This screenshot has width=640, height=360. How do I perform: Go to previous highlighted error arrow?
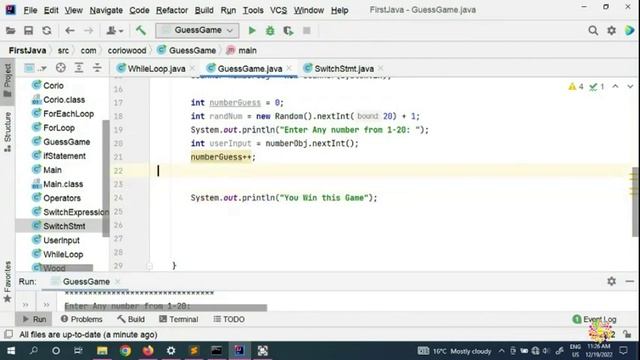[x=616, y=87]
